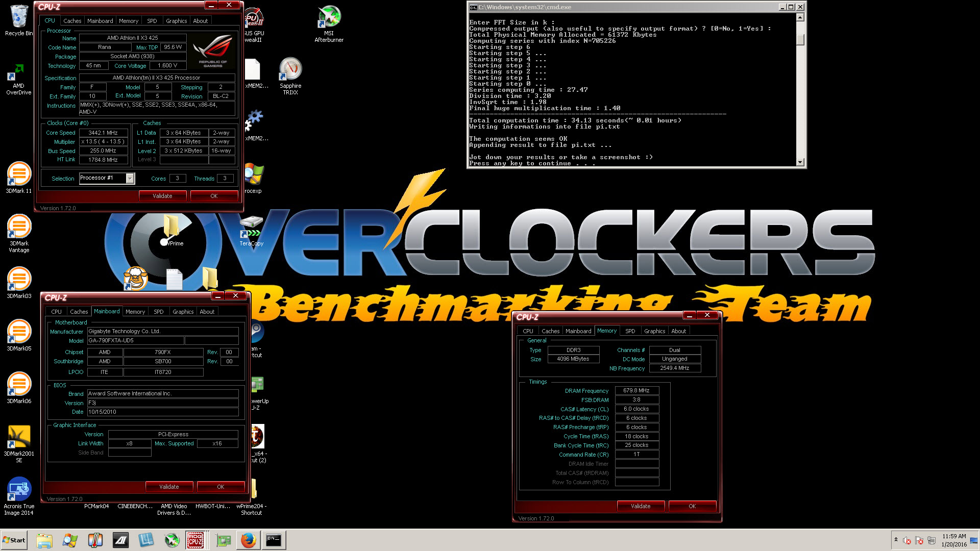The width and height of the screenshot is (980, 551).
Task: Select the wPrime folder icon on desktop
Action: pyautogui.click(x=172, y=230)
